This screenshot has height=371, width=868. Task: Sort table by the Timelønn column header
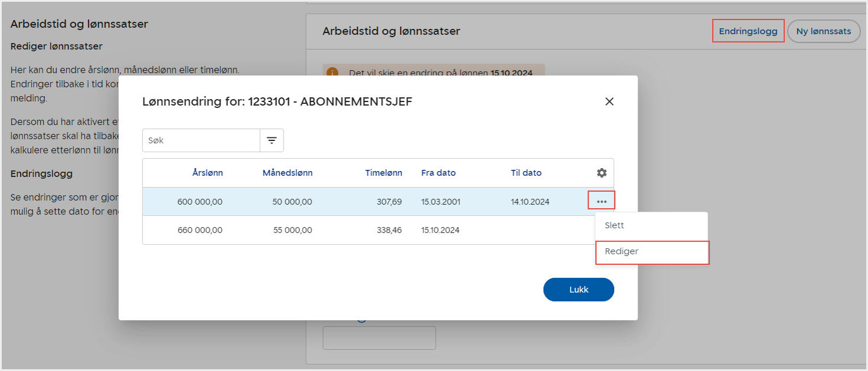383,173
